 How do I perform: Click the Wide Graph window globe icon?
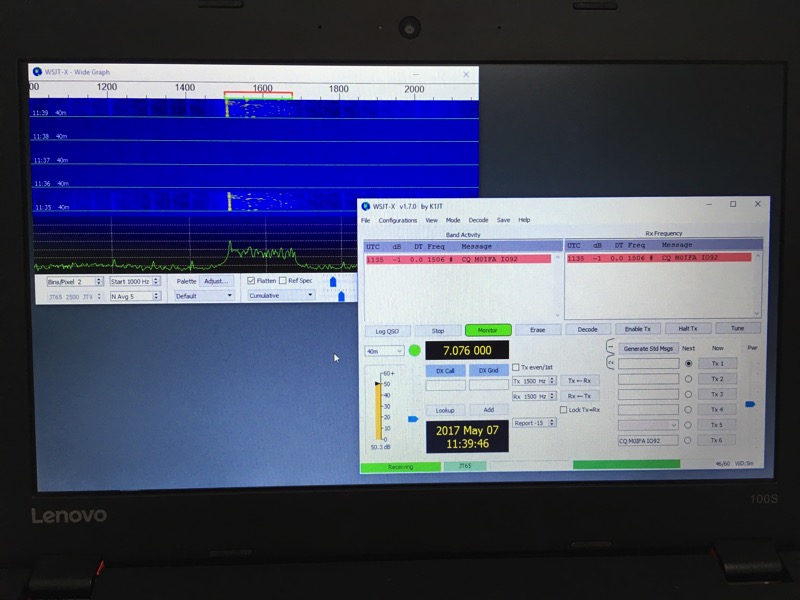tap(37, 72)
